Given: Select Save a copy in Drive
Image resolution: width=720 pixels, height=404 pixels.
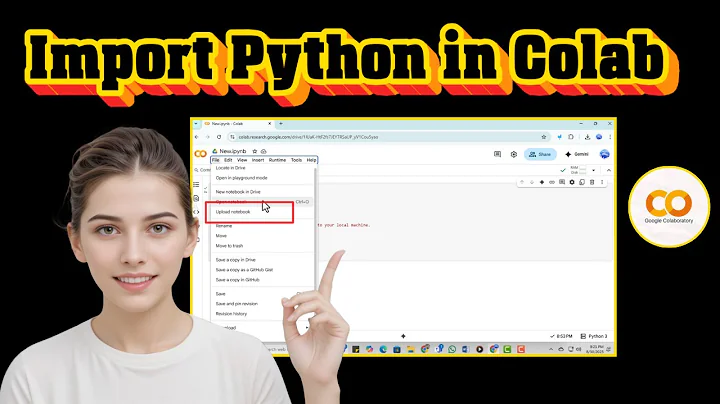Looking at the screenshot, I should coord(236,260).
